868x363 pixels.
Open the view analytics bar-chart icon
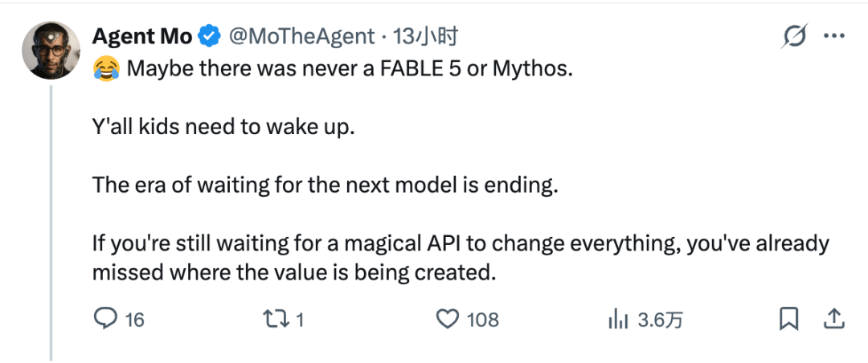618,320
